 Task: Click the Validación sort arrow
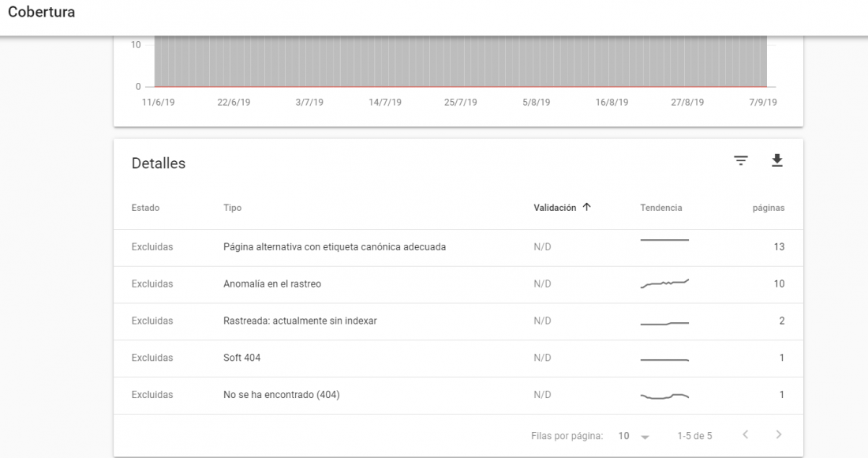tap(587, 207)
